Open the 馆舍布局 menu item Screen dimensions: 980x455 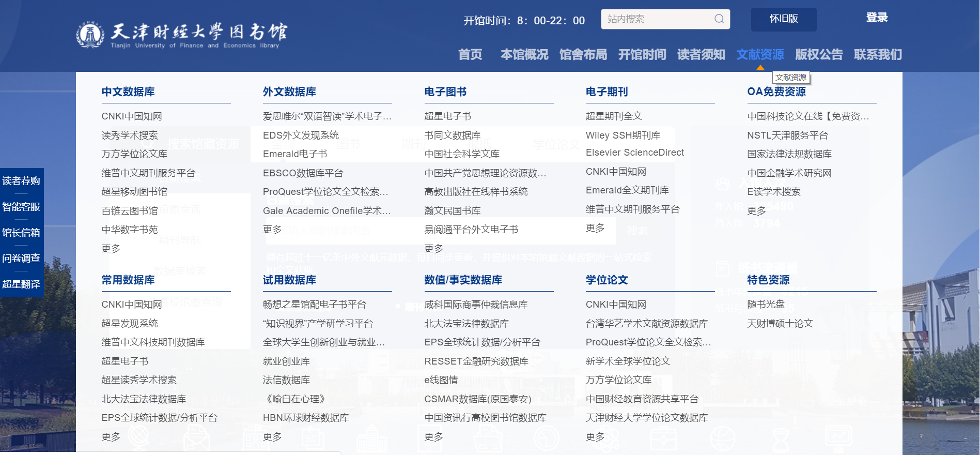tap(583, 54)
